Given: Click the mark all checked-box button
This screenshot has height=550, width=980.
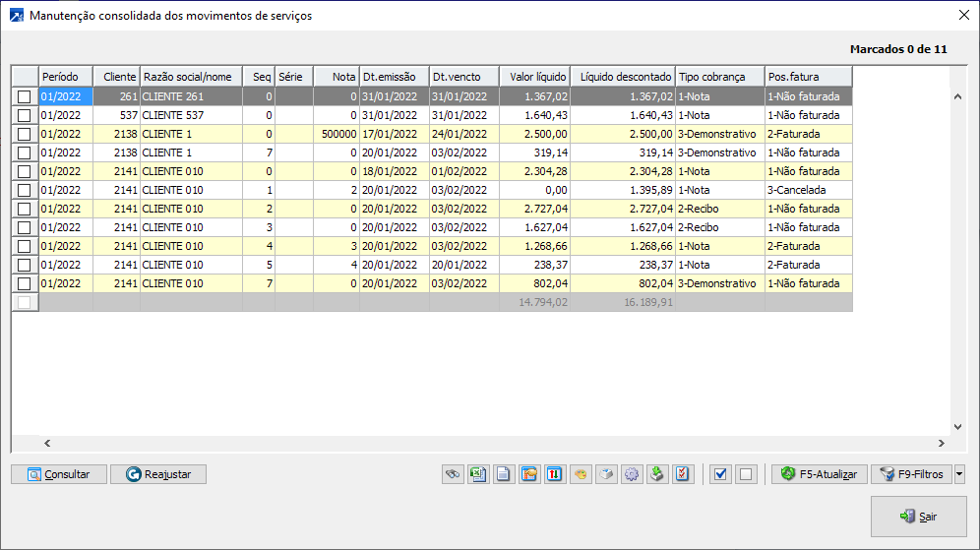Looking at the screenshot, I should 720,474.
